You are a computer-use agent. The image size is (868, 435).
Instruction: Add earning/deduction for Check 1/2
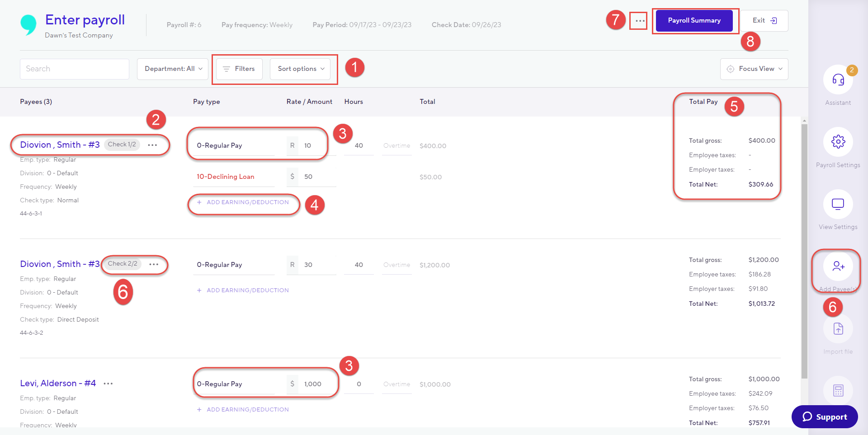point(243,202)
